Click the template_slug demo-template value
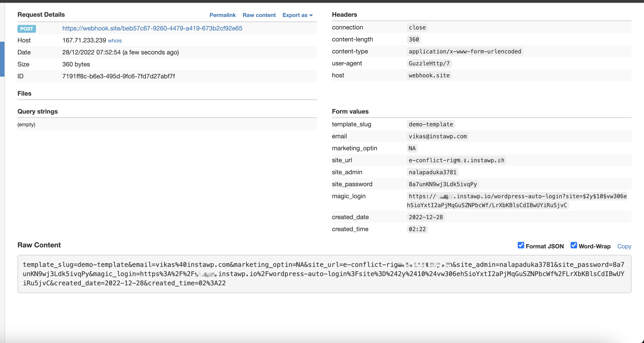Image resolution: width=644 pixels, height=343 pixels. coord(431,124)
